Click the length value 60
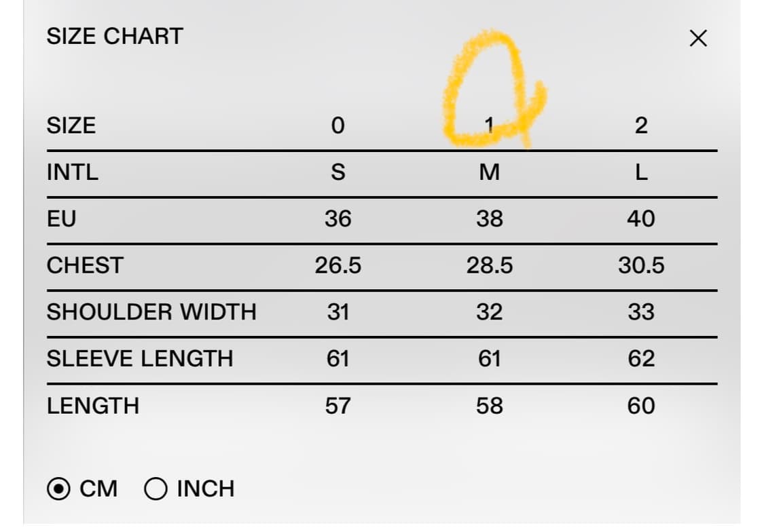The width and height of the screenshot is (764, 532). 640,406
